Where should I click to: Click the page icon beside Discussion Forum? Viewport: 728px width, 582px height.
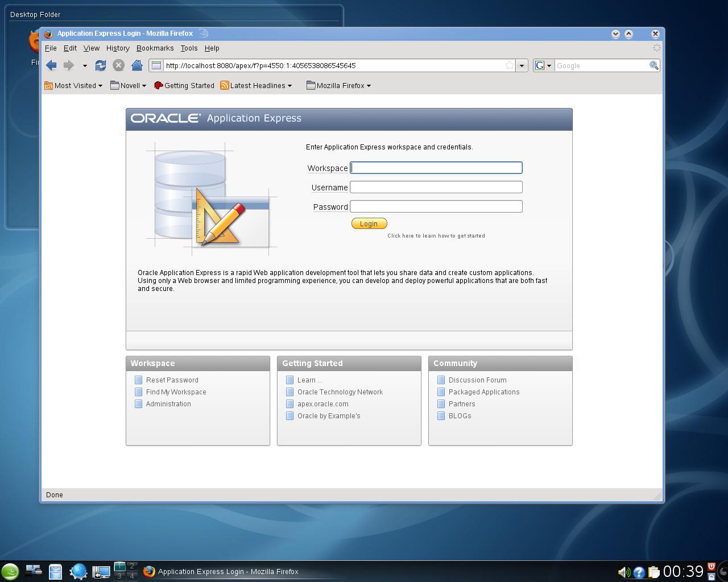(x=441, y=380)
